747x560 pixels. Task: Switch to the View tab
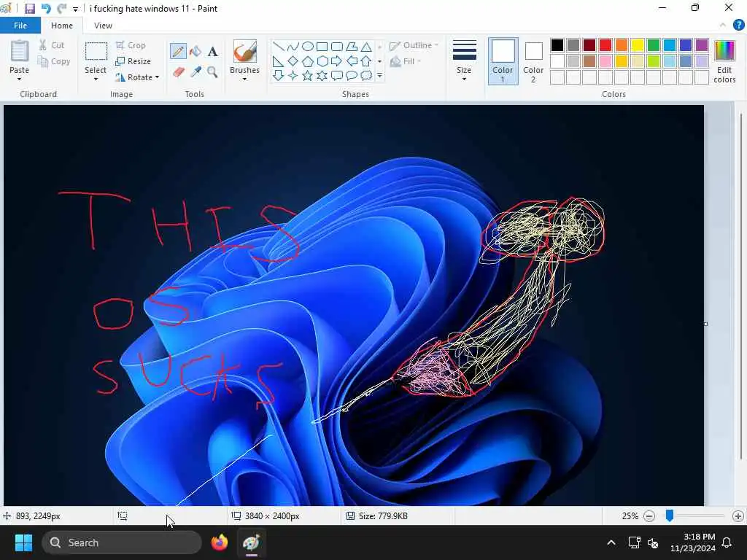click(103, 26)
